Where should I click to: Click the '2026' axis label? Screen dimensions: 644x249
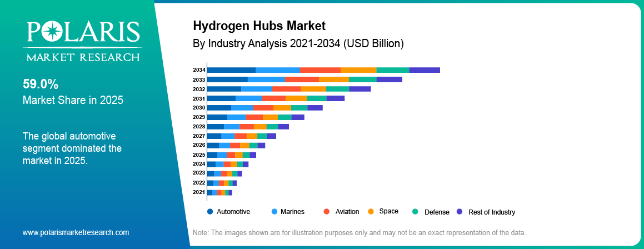pos(199,145)
